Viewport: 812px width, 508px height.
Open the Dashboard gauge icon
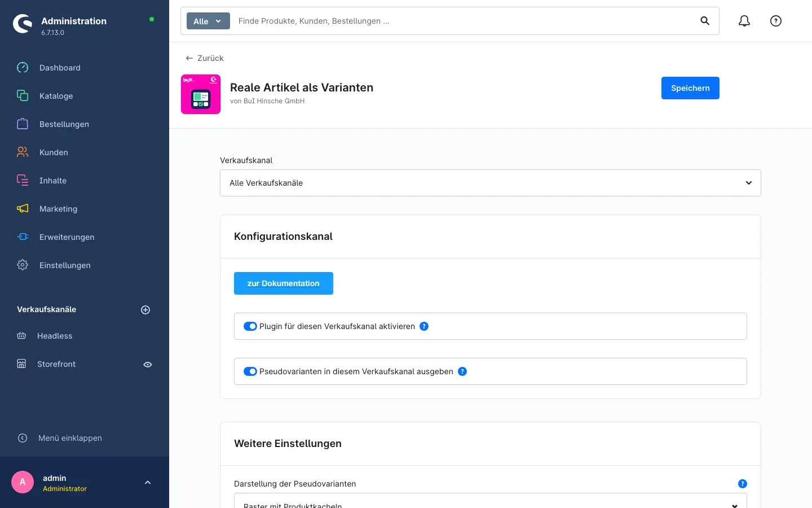click(23, 68)
